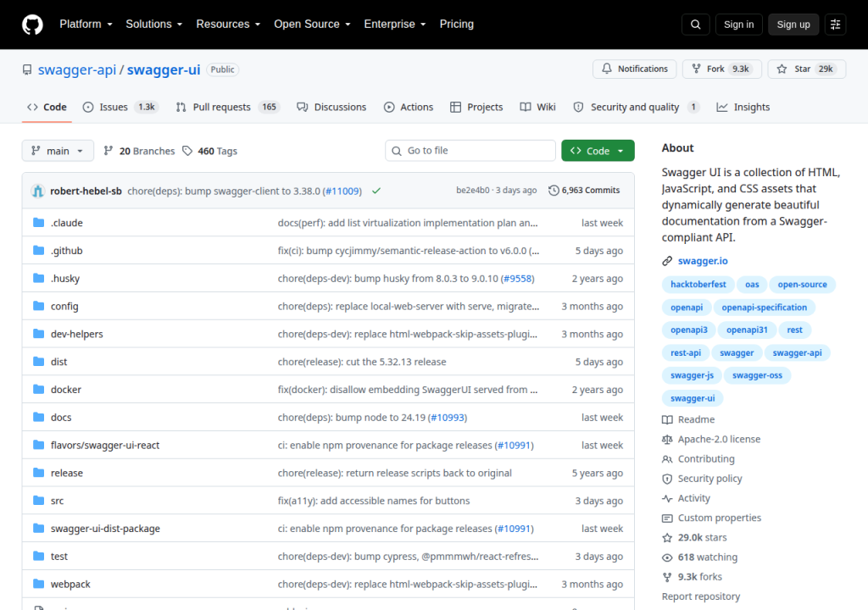
Task: Click the people icon beside Contributing
Action: [667, 459]
